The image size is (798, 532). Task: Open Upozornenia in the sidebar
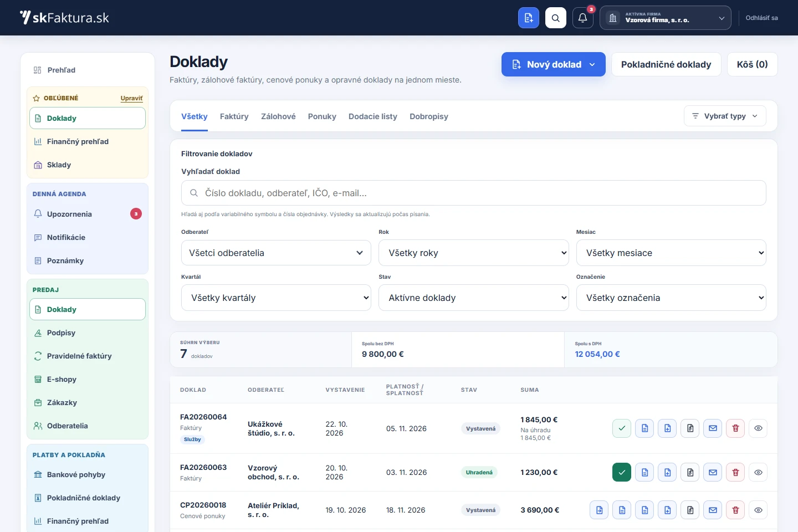(88, 214)
